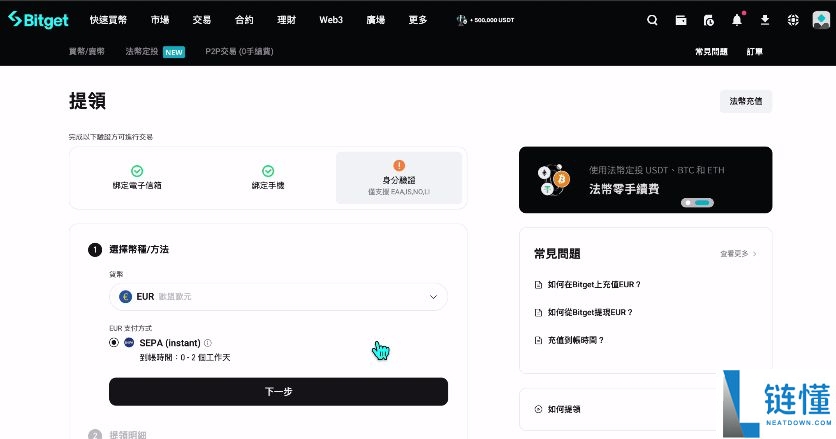Open the EUR currency dropdown
This screenshot has height=439, width=836.
(278, 297)
